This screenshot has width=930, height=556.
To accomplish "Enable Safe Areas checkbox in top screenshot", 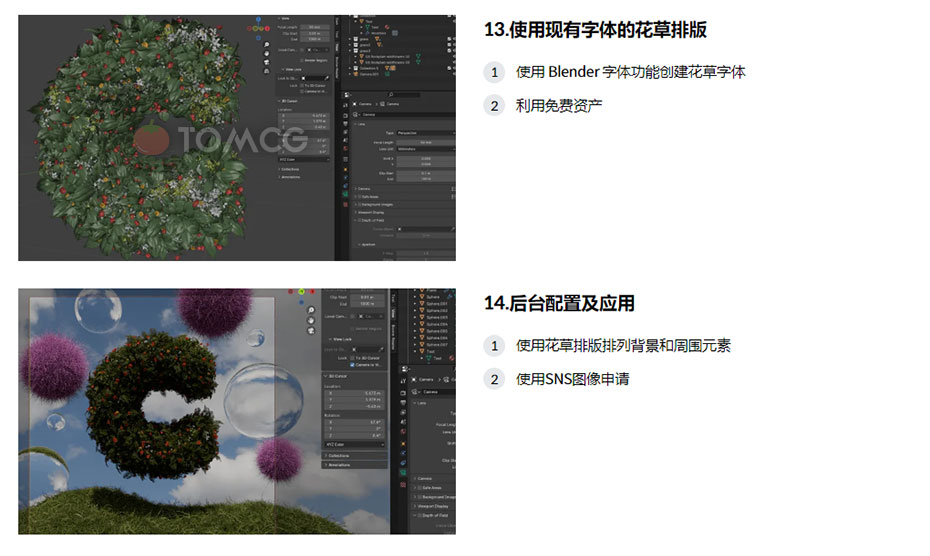I will tap(360, 196).
